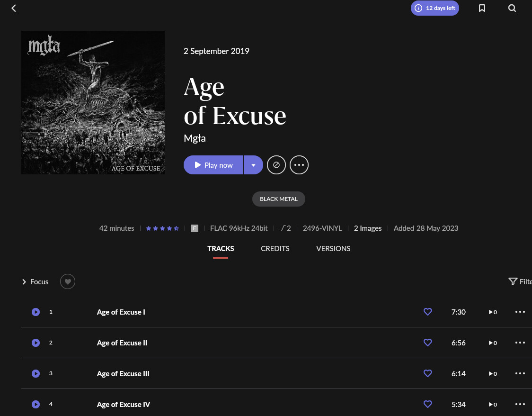Image resolution: width=532 pixels, height=416 pixels.
Task: Set the album star rating
Action: pyautogui.click(x=162, y=228)
